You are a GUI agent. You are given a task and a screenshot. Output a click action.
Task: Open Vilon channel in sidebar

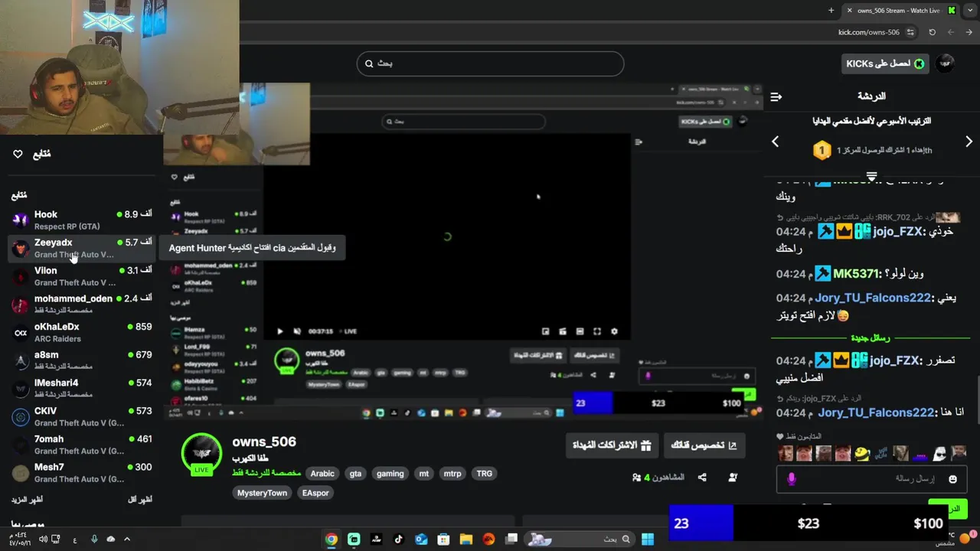pyautogui.click(x=81, y=276)
